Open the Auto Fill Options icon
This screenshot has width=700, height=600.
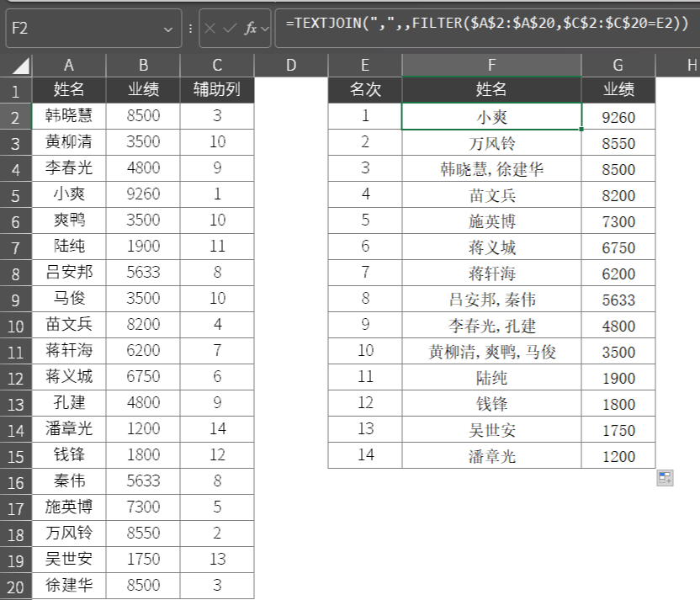665,478
